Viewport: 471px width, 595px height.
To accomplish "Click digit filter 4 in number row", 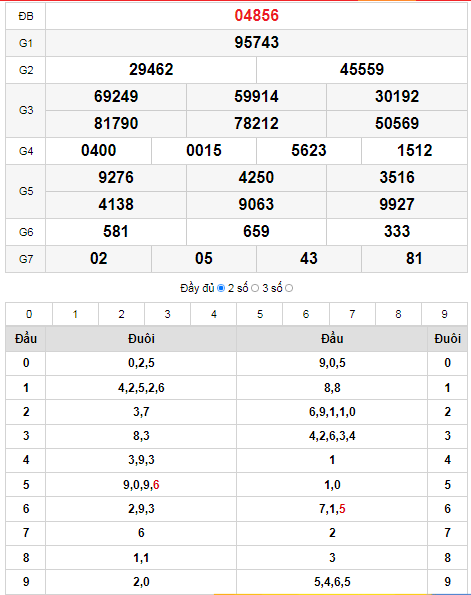I will (x=214, y=314).
